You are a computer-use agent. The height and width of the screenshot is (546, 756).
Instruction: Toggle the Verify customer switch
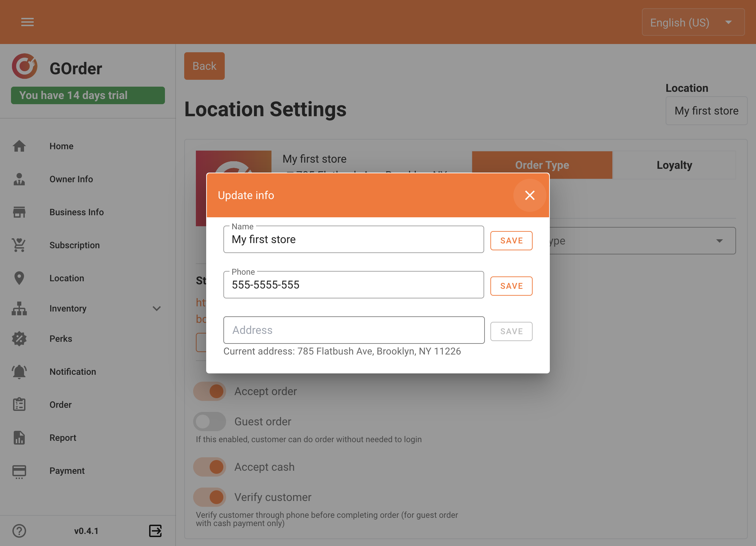(x=210, y=497)
